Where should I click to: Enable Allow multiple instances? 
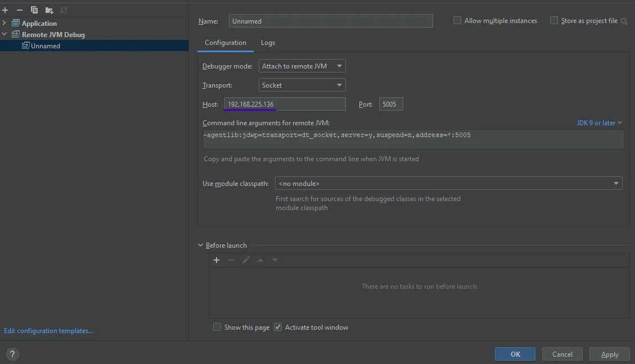[457, 20]
